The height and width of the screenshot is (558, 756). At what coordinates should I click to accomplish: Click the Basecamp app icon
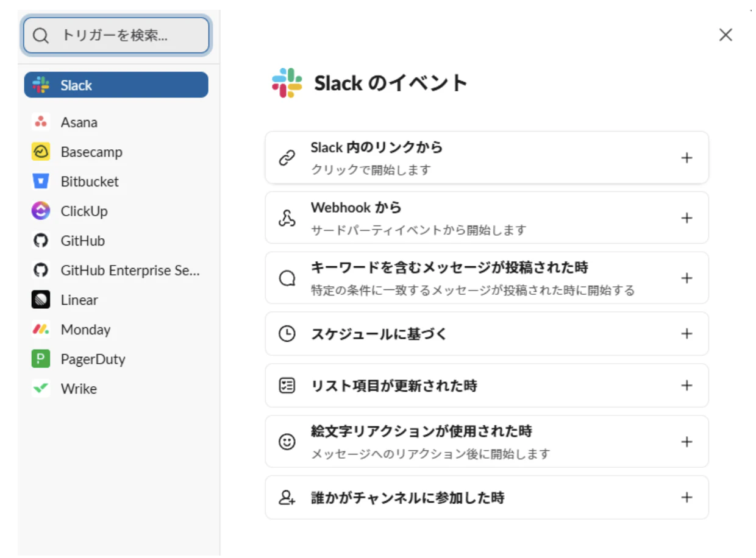(x=41, y=152)
